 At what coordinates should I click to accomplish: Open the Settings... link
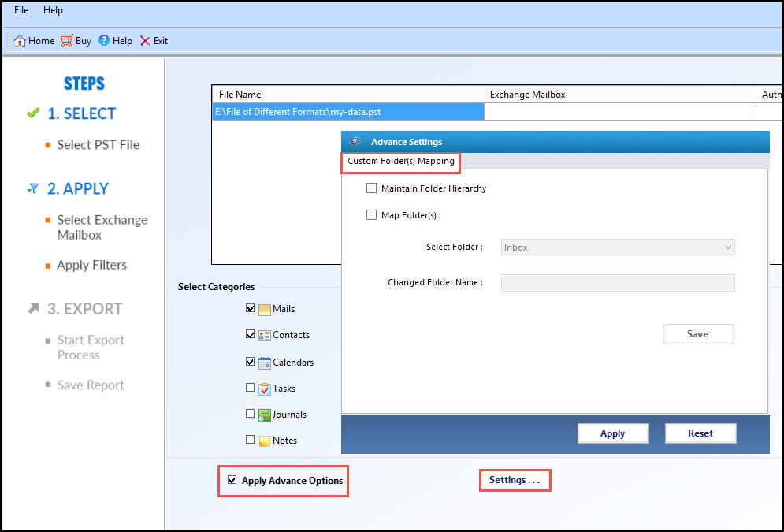click(x=515, y=480)
